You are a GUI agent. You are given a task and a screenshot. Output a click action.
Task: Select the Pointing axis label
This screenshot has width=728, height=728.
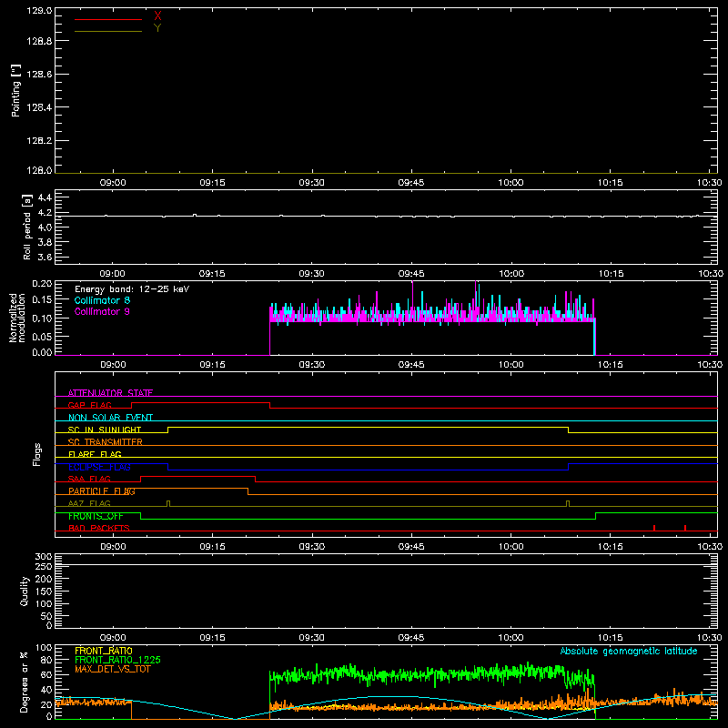pyautogui.click(x=15, y=91)
